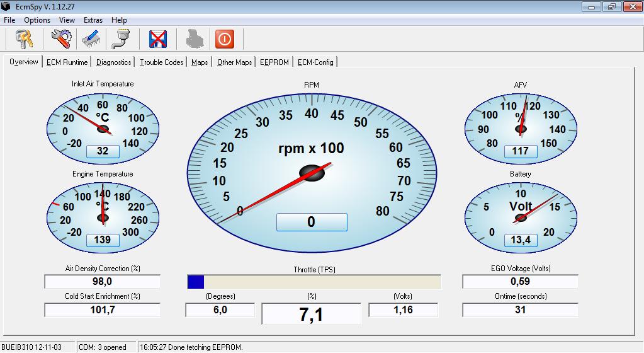Switch to the ECM Runtime tab
Image resolution: width=644 pixels, height=353 pixels.
click(67, 62)
